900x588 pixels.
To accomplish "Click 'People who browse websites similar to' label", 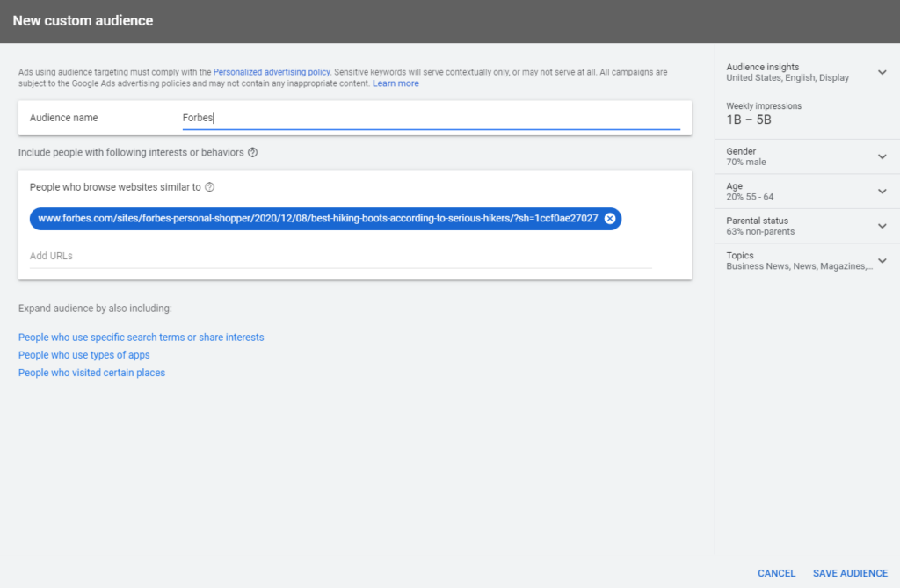I will coord(115,187).
